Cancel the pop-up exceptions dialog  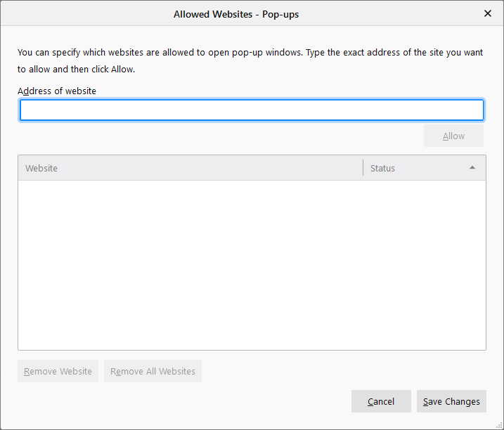[381, 401]
